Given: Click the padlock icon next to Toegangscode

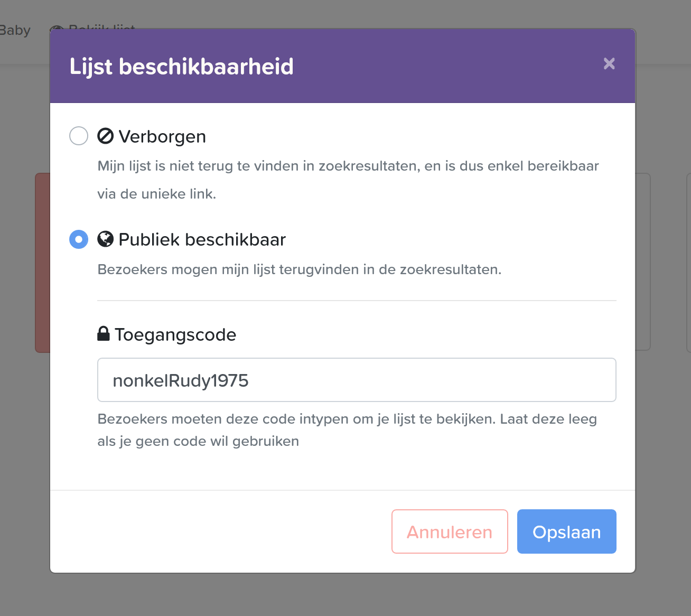Looking at the screenshot, I should [x=104, y=333].
